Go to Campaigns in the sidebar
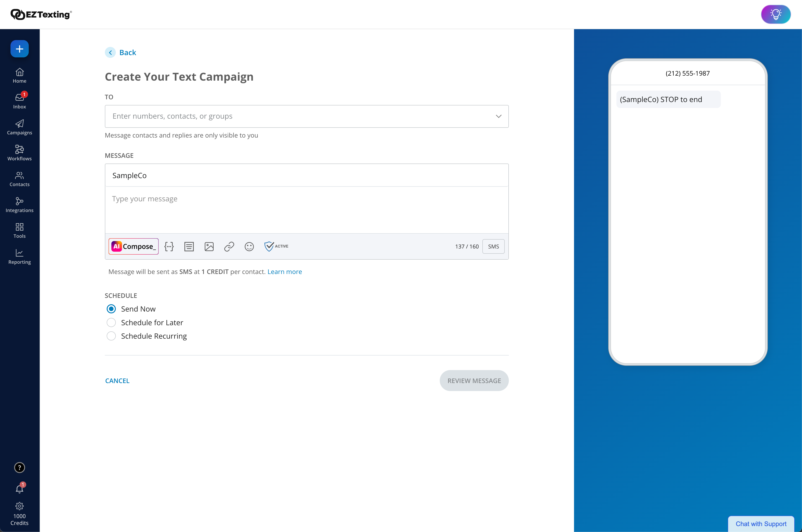 pyautogui.click(x=19, y=127)
